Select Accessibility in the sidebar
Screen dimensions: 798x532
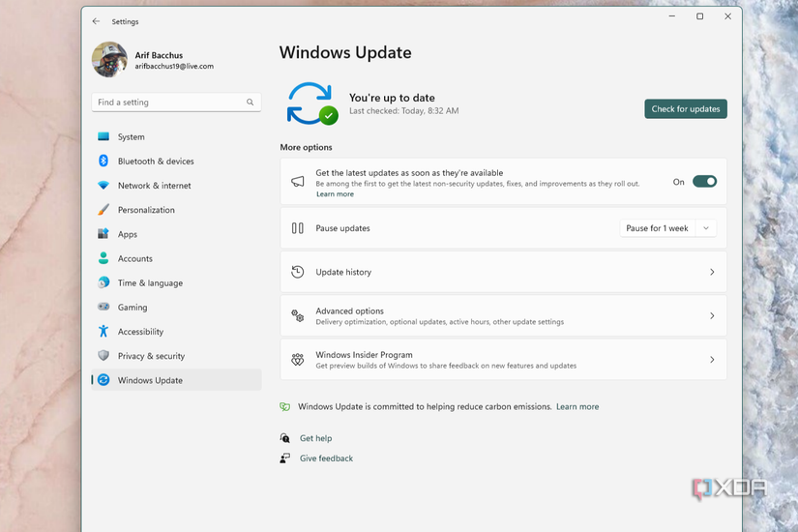[177, 332]
